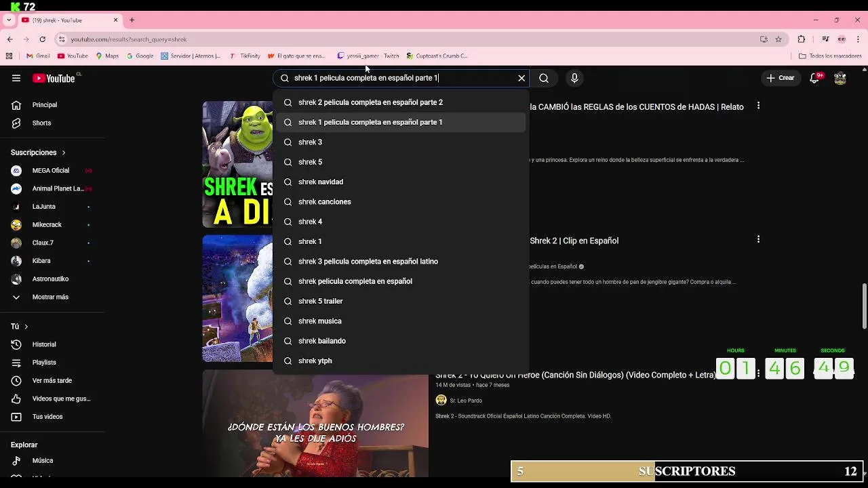Open the account avatar menu
This screenshot has height=488, width=868.
tap(840, 78)
